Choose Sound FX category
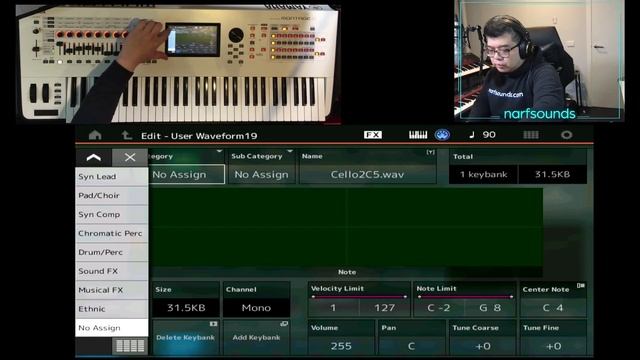Viewport: 640px width, 360px height. pos(111,271)
